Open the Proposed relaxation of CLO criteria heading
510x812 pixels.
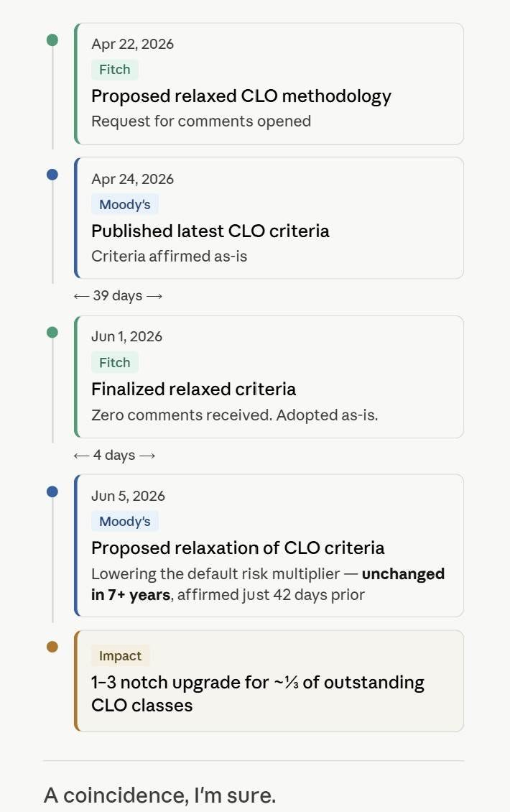pyautogui.click(x=238, y=548)
